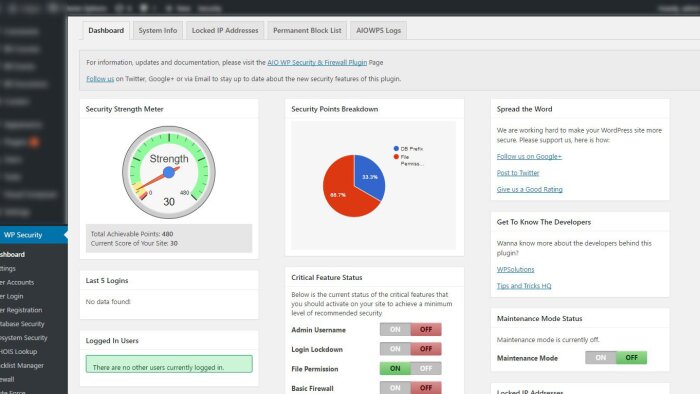Toggle the Maintenance Mode switch
The width and height of the screenshot is (700, 394).
[616, 357]
